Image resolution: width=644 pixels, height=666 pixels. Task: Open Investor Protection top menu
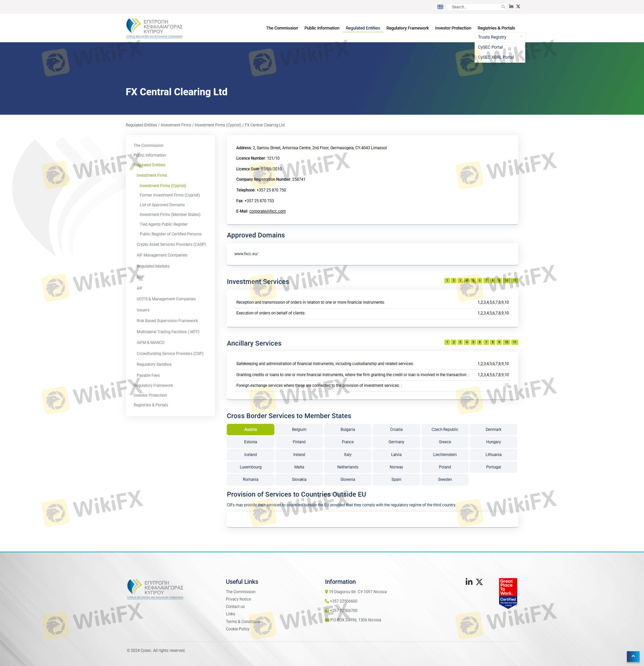[x=453, y=28]
